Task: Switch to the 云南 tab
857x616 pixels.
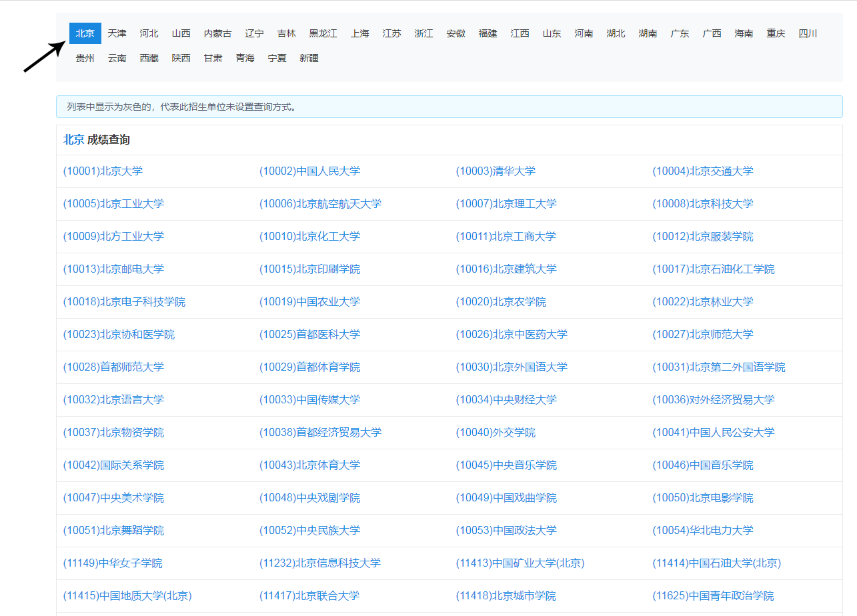Action: click(117, 58)
